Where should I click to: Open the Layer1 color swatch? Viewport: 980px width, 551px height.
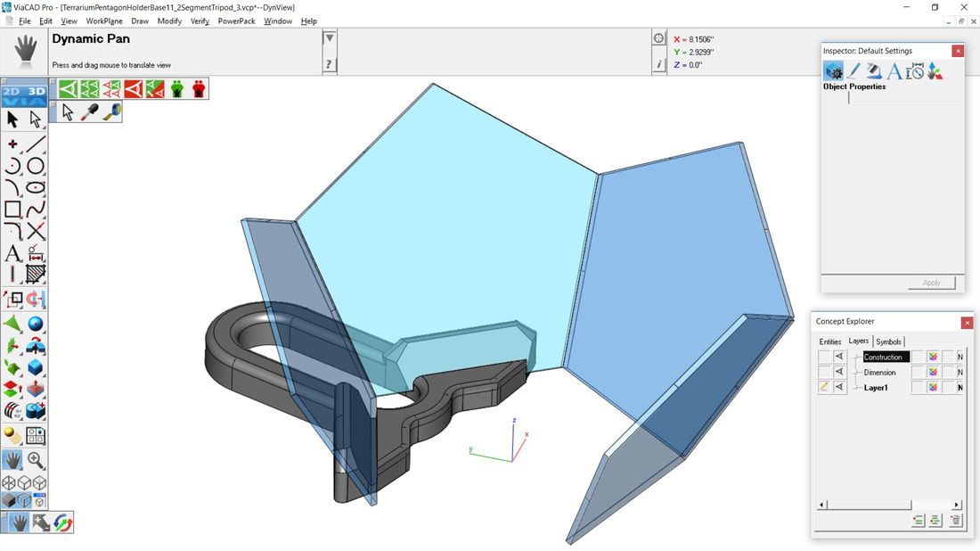click(x=933, y=388)
